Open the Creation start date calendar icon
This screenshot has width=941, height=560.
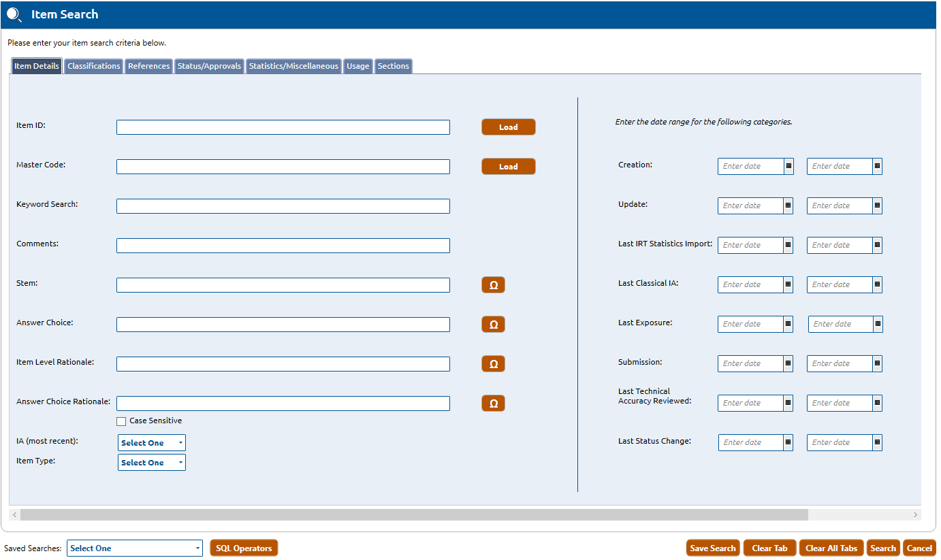point(788,166)
